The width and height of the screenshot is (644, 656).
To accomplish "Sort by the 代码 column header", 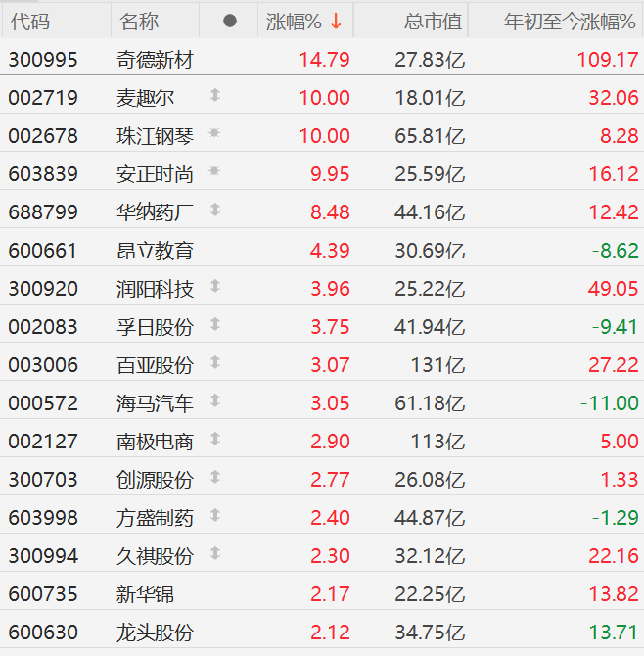I will [30, 22].
